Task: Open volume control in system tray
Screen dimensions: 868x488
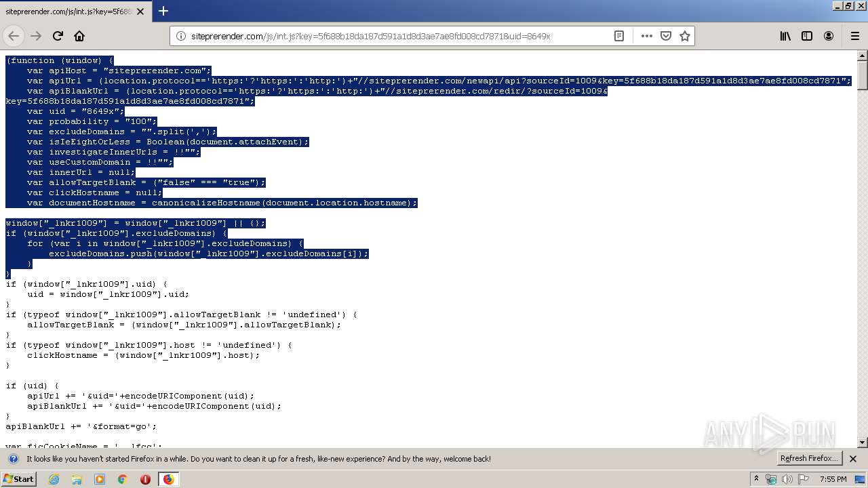Action: [787, 479]
